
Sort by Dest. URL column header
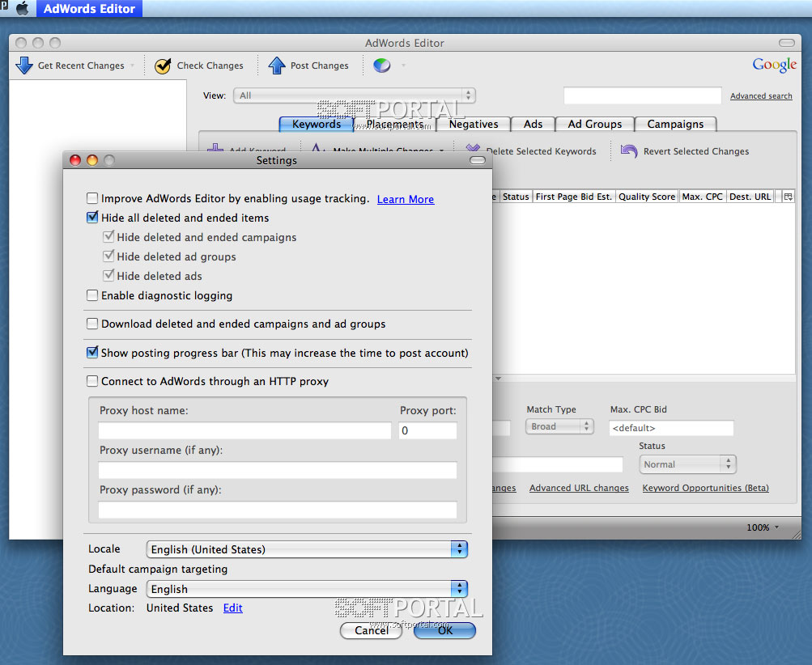[x=750, y=197]
